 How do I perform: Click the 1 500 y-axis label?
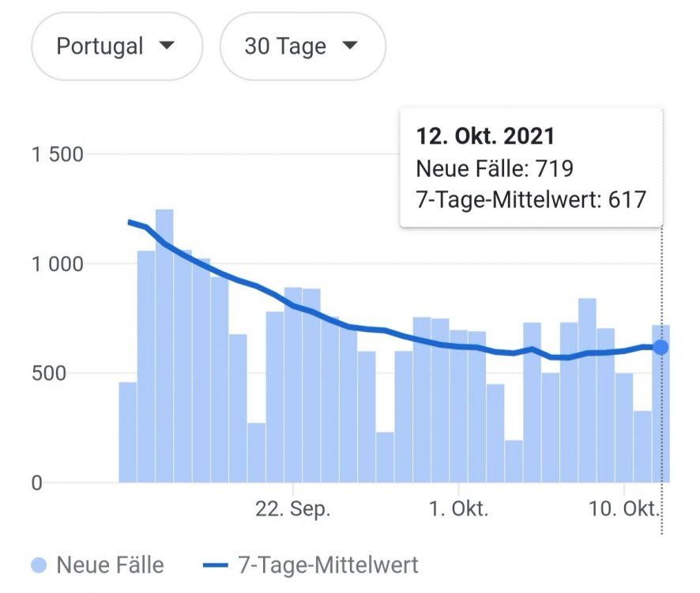(x=58, y=155)
